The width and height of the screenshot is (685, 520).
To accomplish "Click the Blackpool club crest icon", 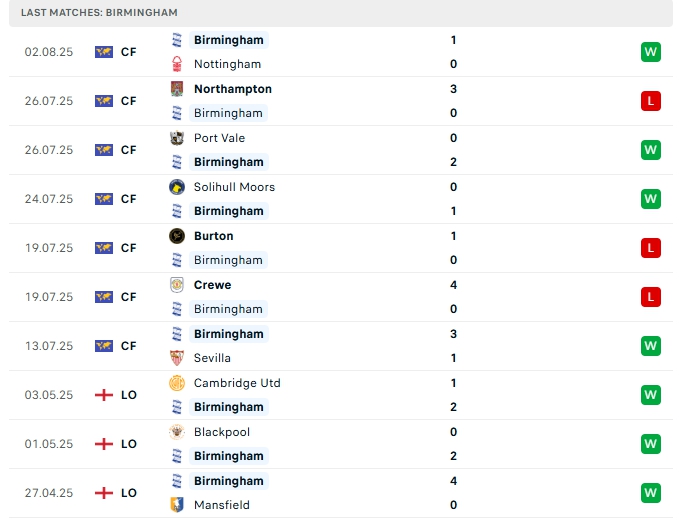I will 177,432.
